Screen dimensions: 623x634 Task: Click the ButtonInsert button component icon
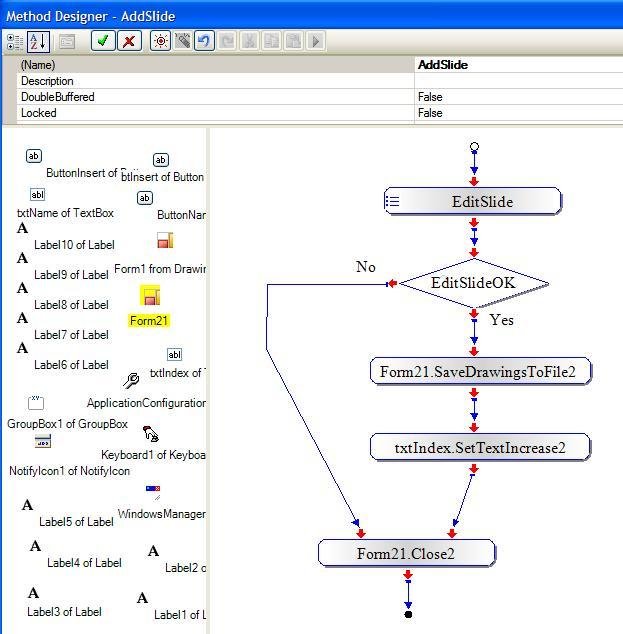[x=34, y=156]
